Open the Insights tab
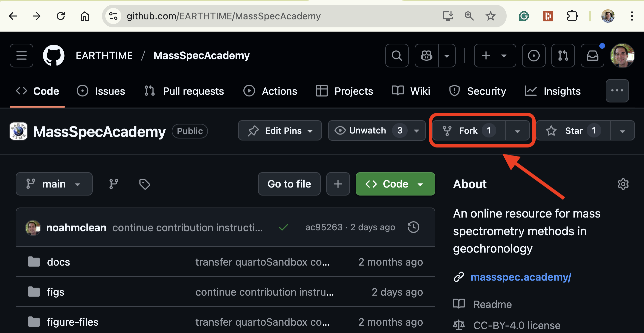Screen dimensions: 644x333 (553, 91)
